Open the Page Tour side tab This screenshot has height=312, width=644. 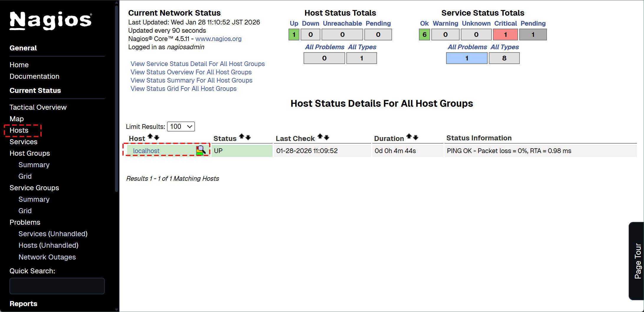tap(637, 261)
